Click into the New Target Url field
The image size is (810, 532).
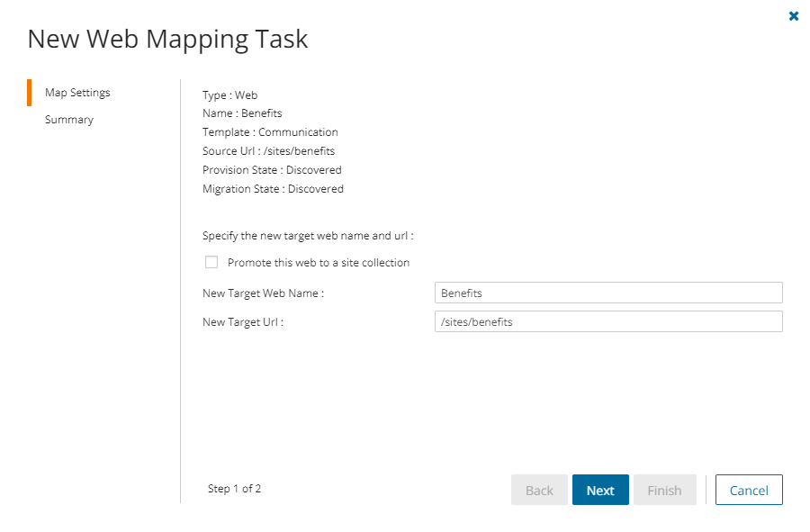(x=608, y=322)
